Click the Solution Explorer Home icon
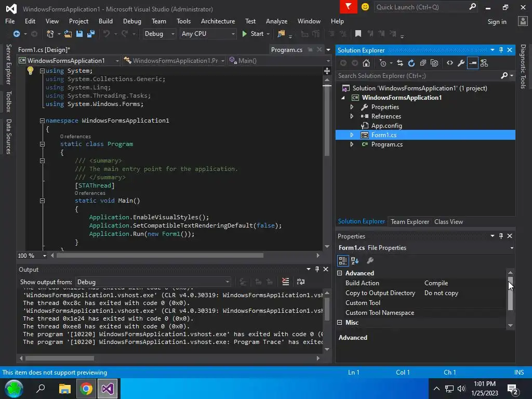 coord(366,63)
